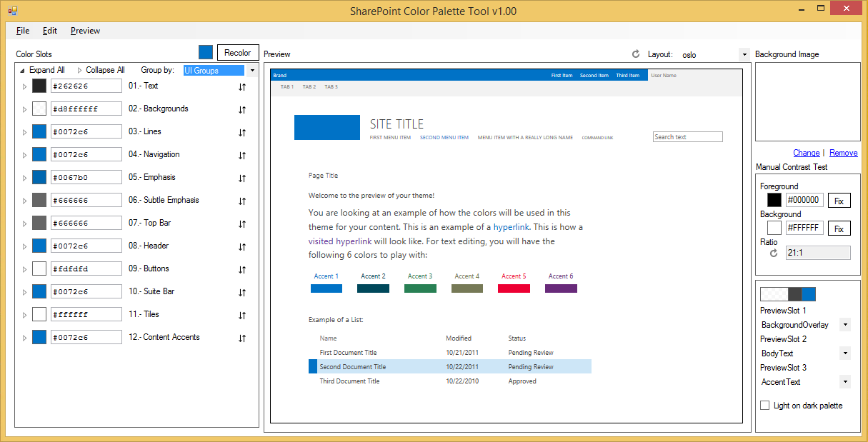Click the 04.- Navigation label

point(154,154)
